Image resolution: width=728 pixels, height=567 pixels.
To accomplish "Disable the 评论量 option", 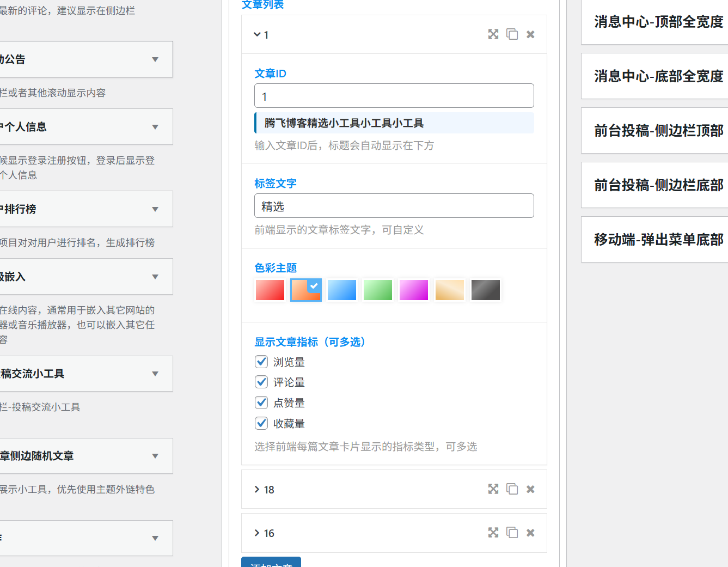I will point(261,382).
